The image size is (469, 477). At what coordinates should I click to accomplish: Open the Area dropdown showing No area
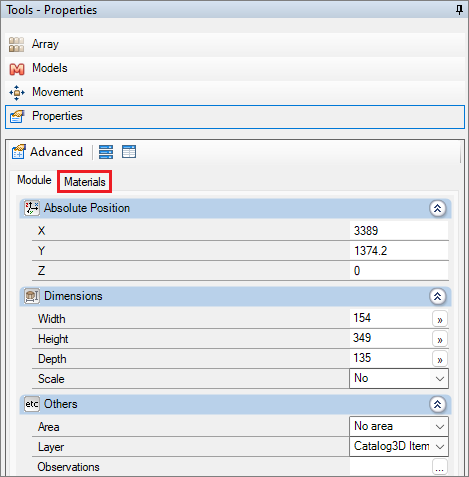click(x=399, y=426)
